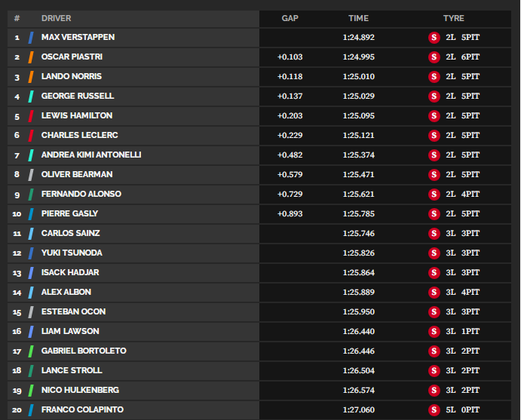Click driver name LEWIS HAMILTON

[77, 115]
